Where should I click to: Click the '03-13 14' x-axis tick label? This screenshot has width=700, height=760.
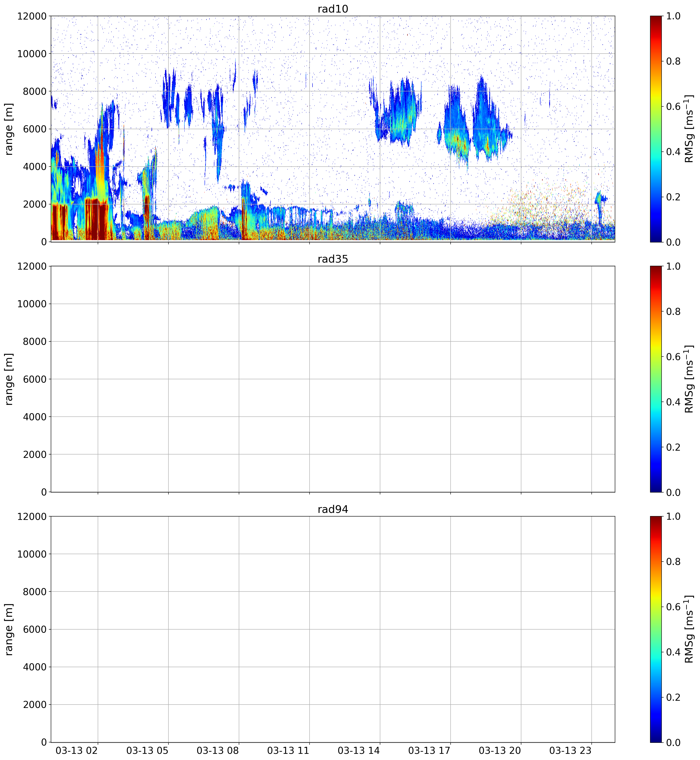[x=359, y=750]
